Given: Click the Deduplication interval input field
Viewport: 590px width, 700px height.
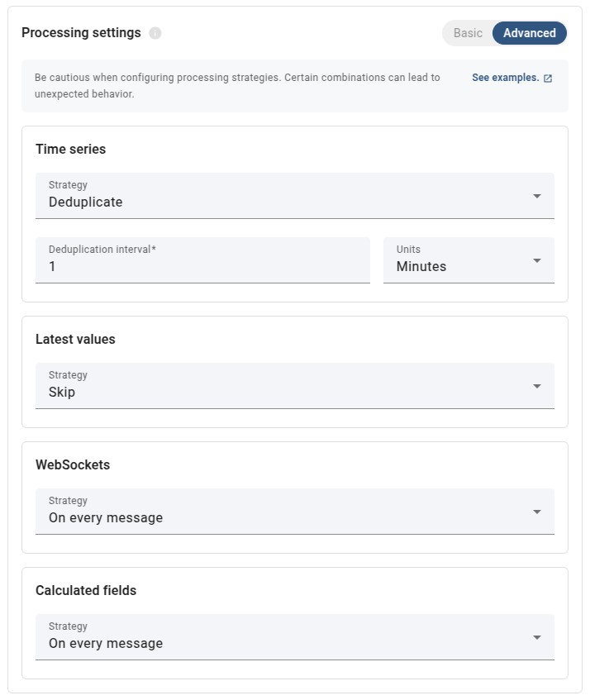Looking at the screenshot, I should 202,266.
